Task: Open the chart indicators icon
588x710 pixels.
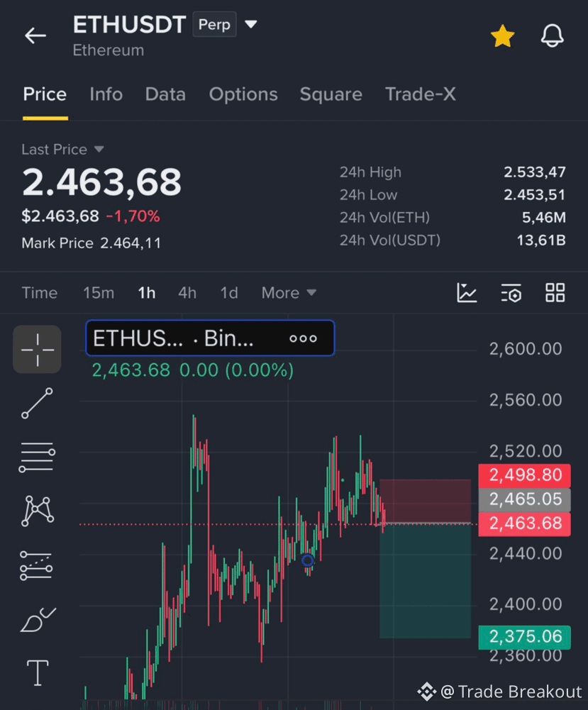Action: (x=467, y=292)
